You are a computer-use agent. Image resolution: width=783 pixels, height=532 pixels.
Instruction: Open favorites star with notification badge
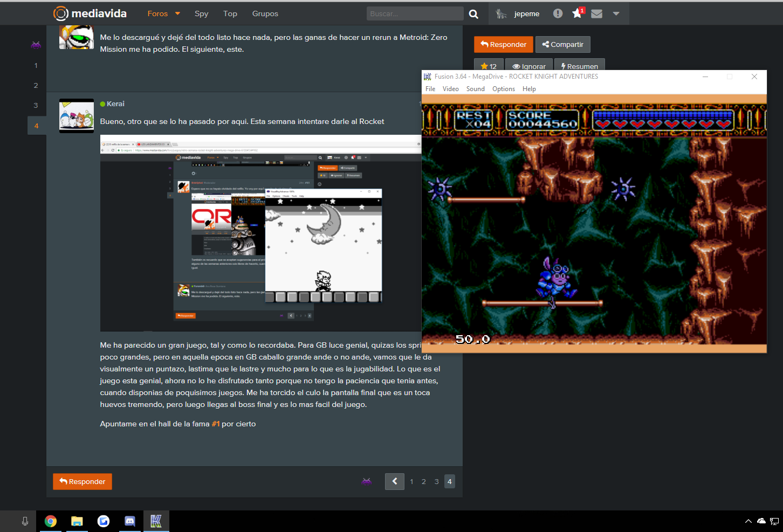pos(578,13)
